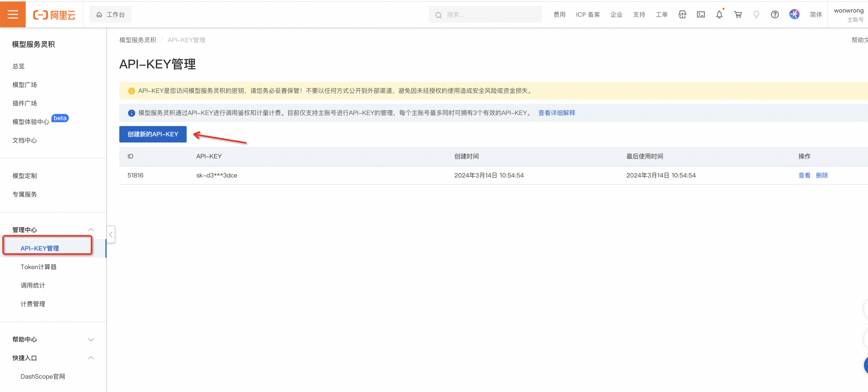Image resolution: width=868 pixels, height=392 pixels.
Task: Expand the 帮助中心 section
Action: pyautogui.click(x=91, y=340)
